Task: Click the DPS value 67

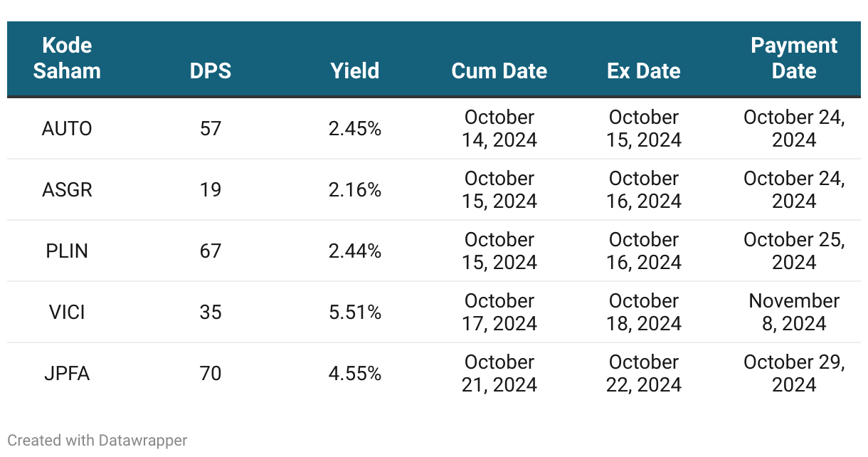Action: [211, 251]
